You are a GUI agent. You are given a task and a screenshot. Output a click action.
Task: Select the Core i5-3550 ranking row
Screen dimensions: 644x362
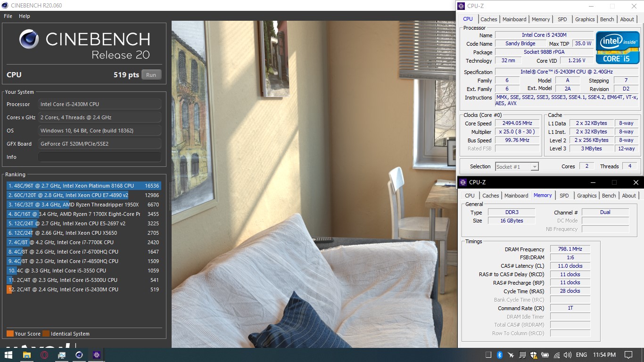[x=83, y=271]
